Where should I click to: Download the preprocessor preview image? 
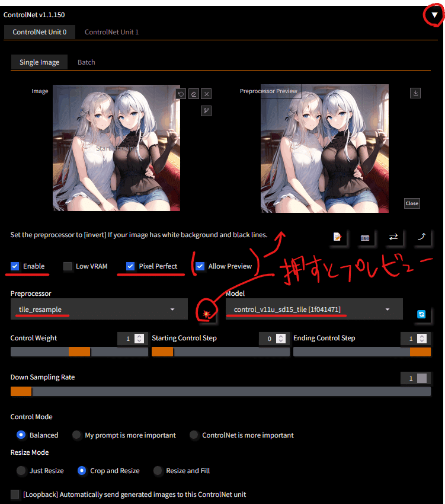coord(415,93)
